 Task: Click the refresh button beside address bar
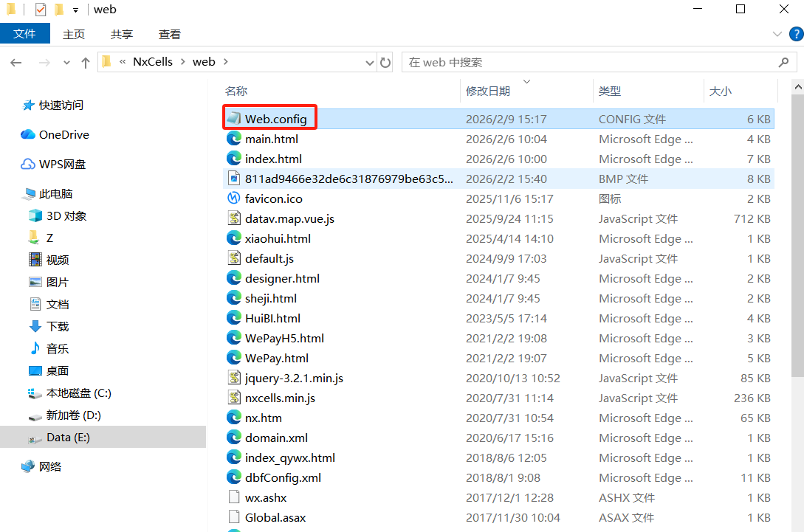(x=385, y=63)
